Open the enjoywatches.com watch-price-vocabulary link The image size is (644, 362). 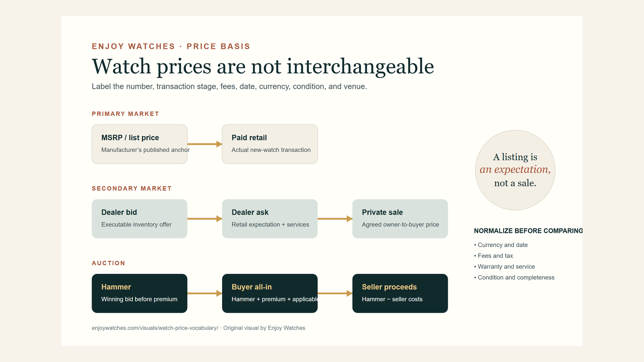(155, 328)
